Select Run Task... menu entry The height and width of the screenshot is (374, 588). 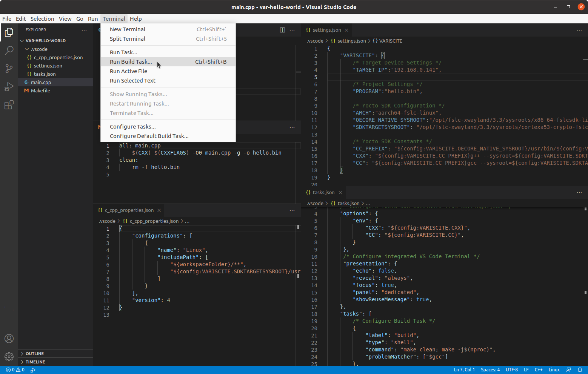click(x=168, y=52)
